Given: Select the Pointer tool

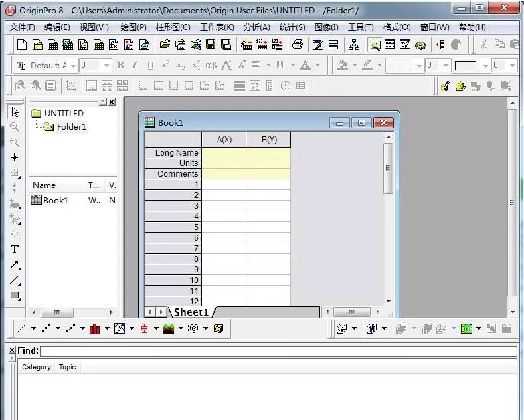Looking at the screenshot, I should click(15, 112).
